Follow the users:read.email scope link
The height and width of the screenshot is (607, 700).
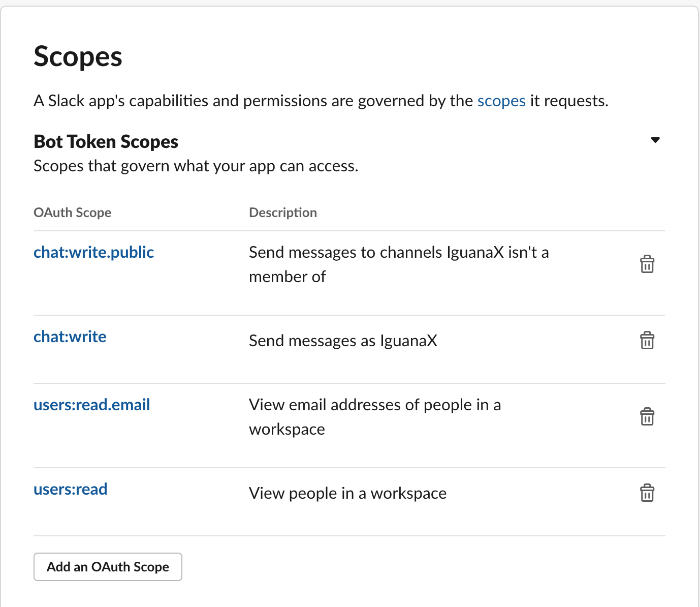[x=91, y=405]
